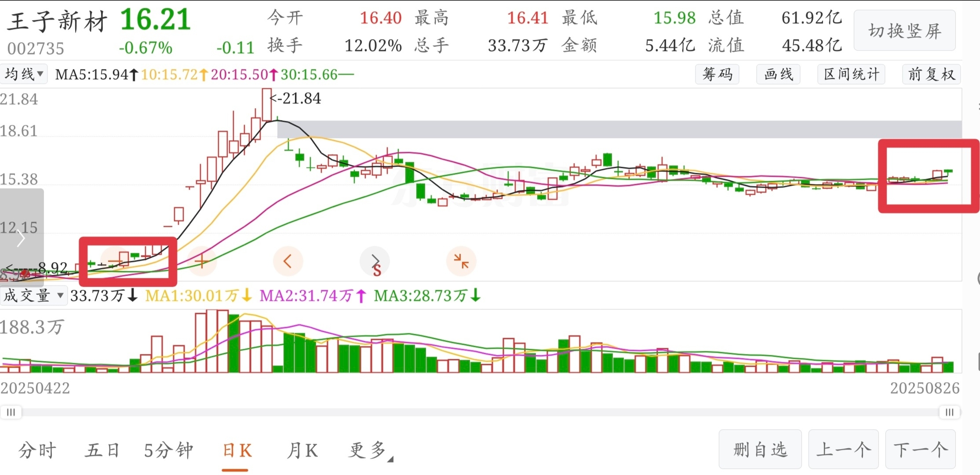
Task: Click the end date label 20250826
Action: (925, 388)
